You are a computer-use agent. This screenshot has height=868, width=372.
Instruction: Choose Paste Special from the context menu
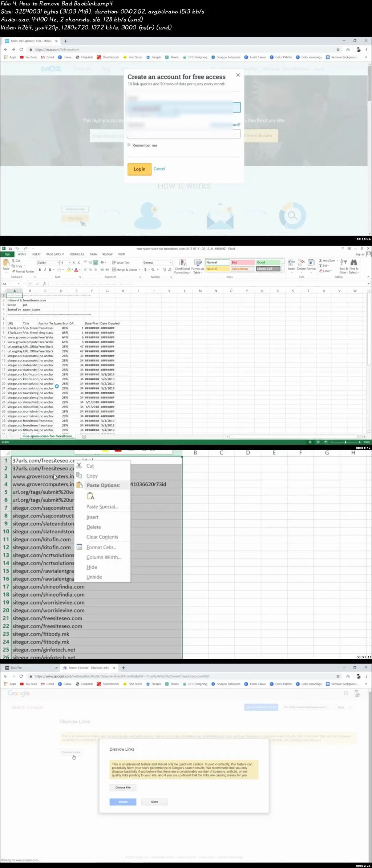(x=103, y=506)
